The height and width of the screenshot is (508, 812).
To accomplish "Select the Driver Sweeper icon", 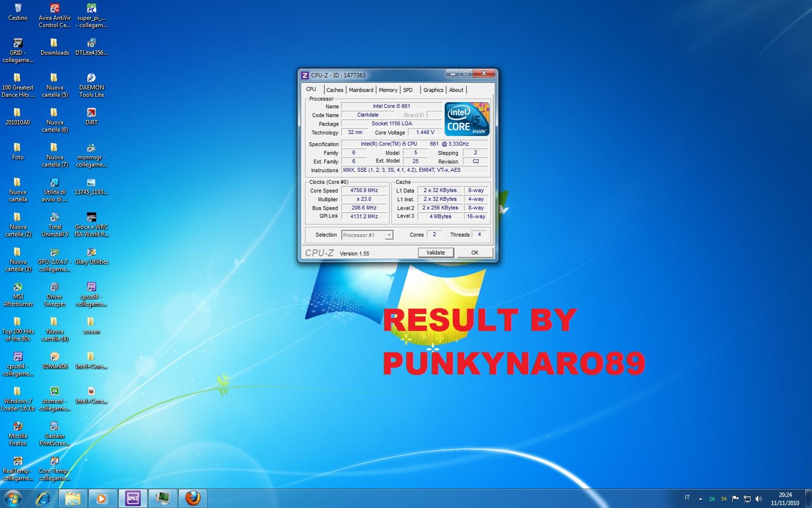I will point(55,295).
